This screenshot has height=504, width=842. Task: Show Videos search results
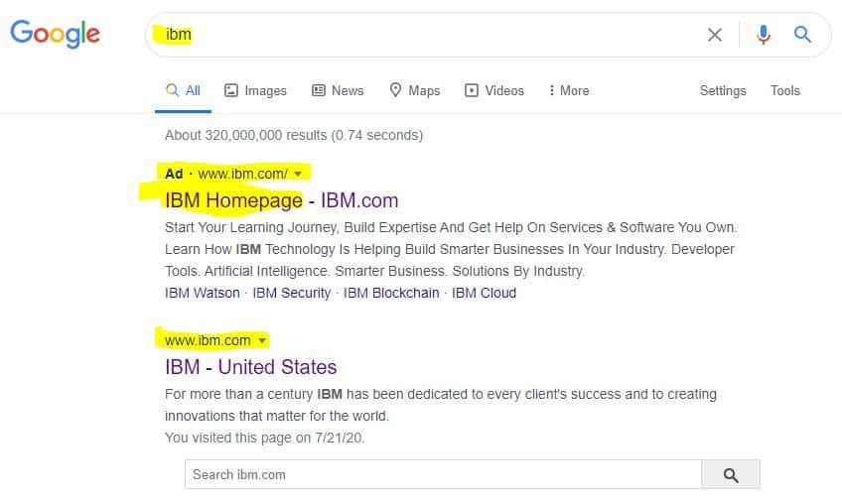(x=494, y=90)
